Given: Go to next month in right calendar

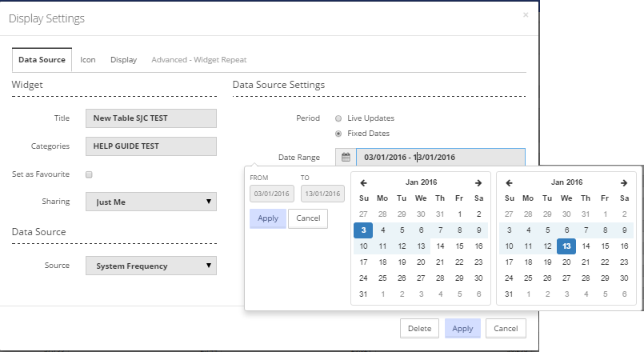Looking at the screenshot, I should [623, 183].
